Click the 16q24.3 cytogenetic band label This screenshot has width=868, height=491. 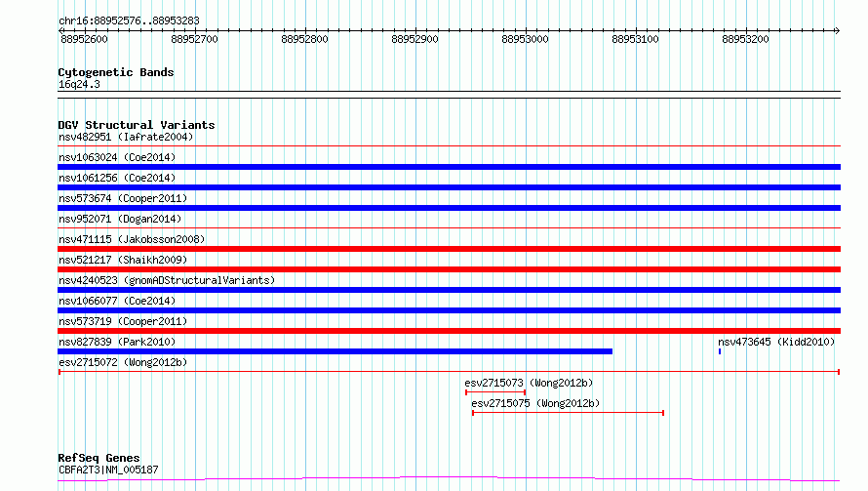[79, 84]
